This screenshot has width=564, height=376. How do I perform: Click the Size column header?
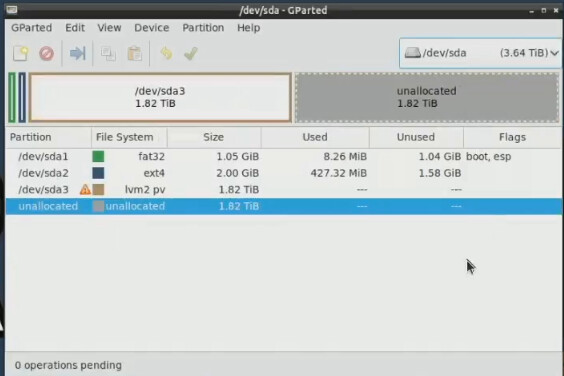(214, 137)
